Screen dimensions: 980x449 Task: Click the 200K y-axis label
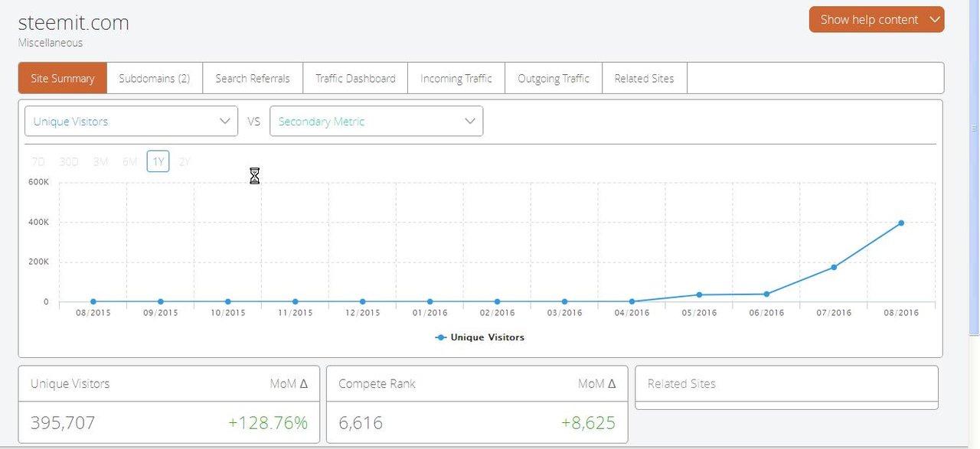(x=38, y=262)
